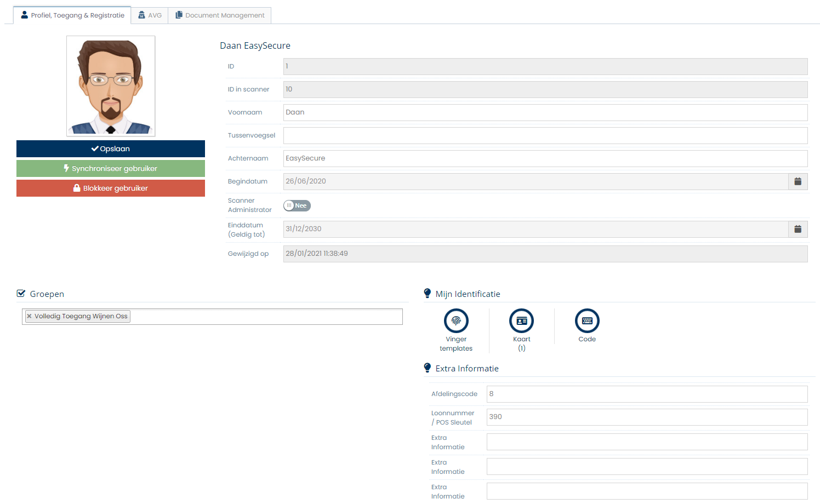The height and width of the screenshot is (504, 820).
Task: Switch to the AVG tab
Action: coord(150,15)
